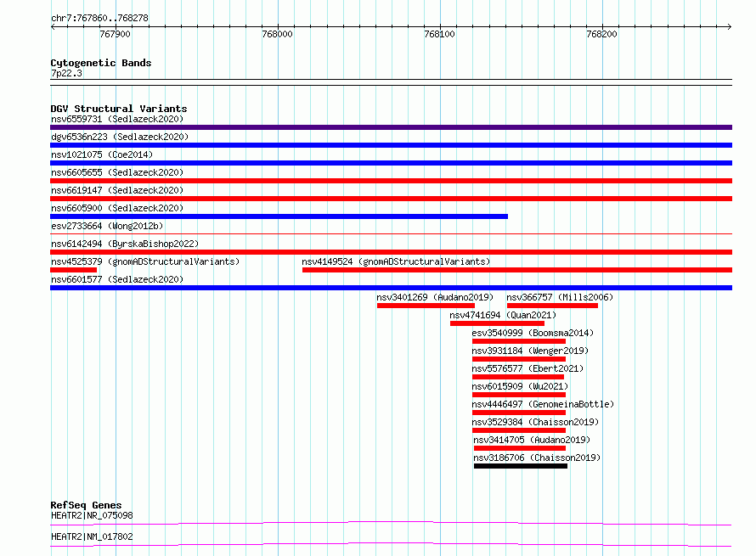Select nsv5576577 (Ebert2021) label
The height and width of the screenshot is (556, 756).
[x=528, y=368]
